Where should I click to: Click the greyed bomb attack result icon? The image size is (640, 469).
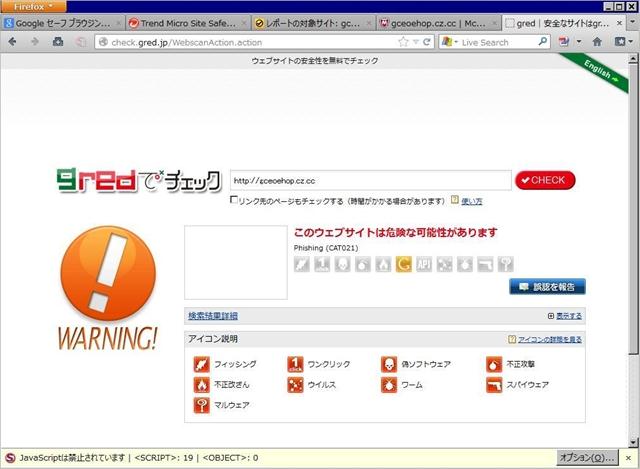tap(363, 264)
